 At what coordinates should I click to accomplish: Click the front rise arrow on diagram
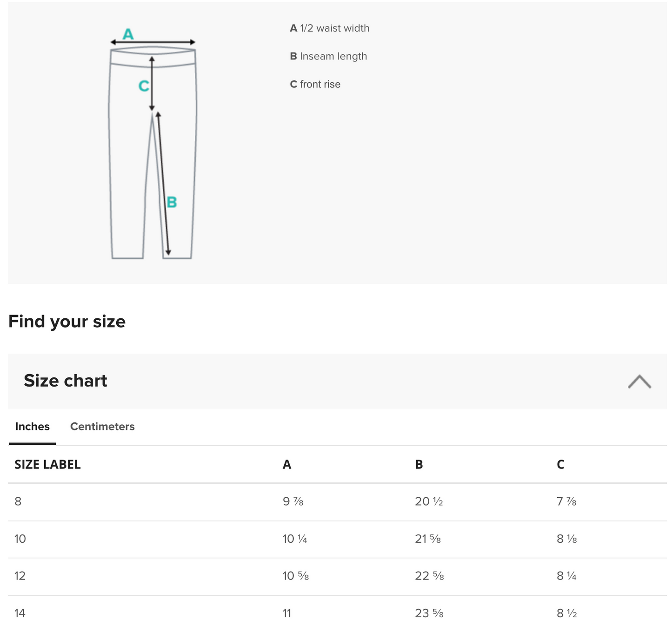click(152, 84)
